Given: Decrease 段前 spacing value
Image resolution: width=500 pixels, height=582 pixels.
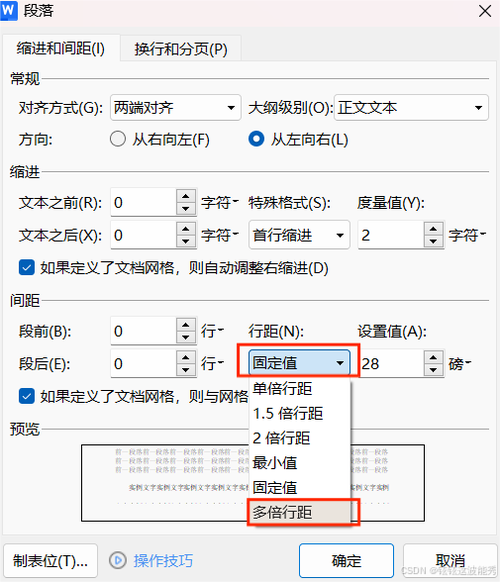Looking at the screenshot, I should click(186, 338).
